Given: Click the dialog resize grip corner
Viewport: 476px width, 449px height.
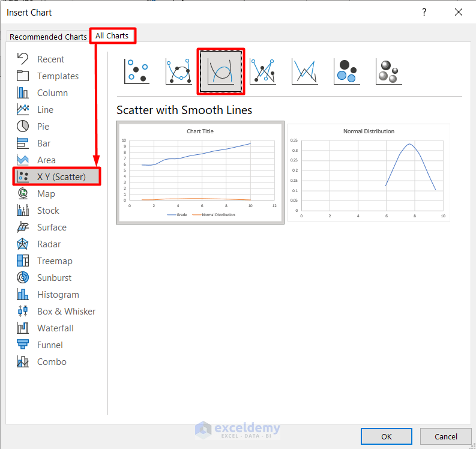Looking at the screenshot, I should 472,445.
